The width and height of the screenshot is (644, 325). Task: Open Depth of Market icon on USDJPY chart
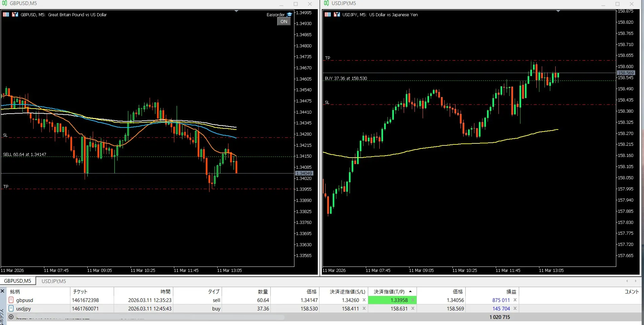pyautogui.click(x=328, y=15)
